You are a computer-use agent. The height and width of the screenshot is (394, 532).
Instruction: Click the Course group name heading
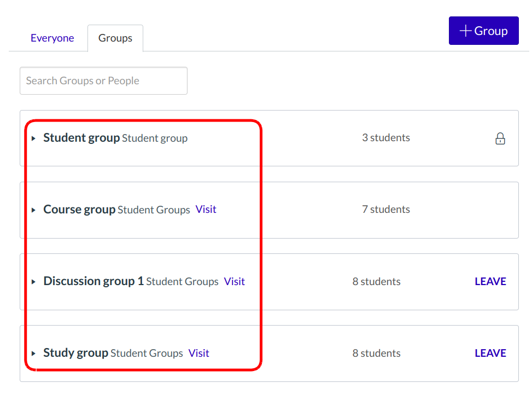point(79,210)
